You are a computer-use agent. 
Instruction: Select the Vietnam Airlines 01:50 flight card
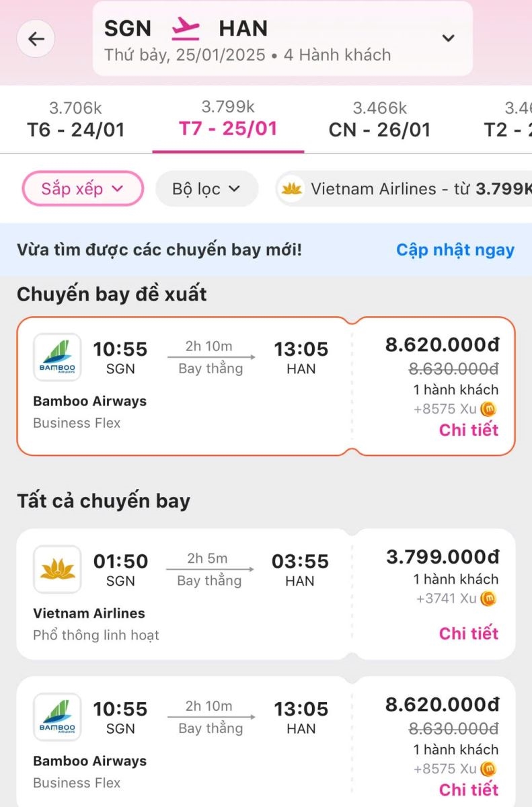266,594
